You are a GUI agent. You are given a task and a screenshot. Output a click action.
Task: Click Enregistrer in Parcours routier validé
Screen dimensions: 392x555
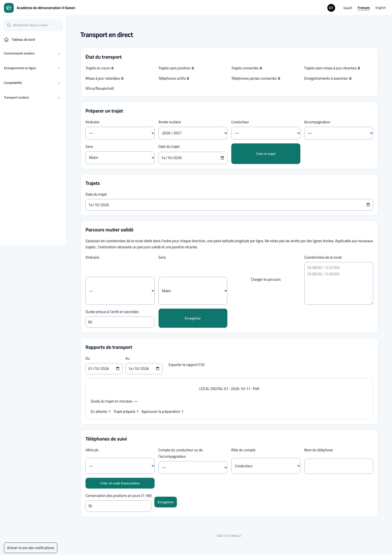193,318
